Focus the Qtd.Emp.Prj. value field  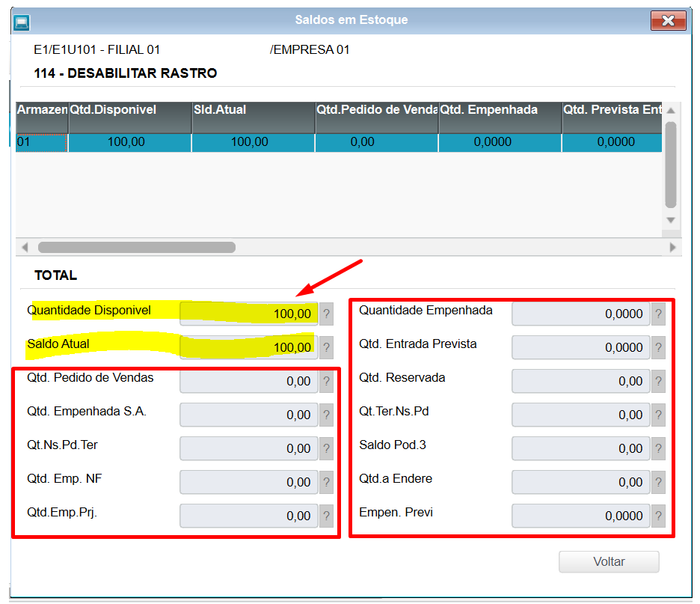tap(248, 516)
